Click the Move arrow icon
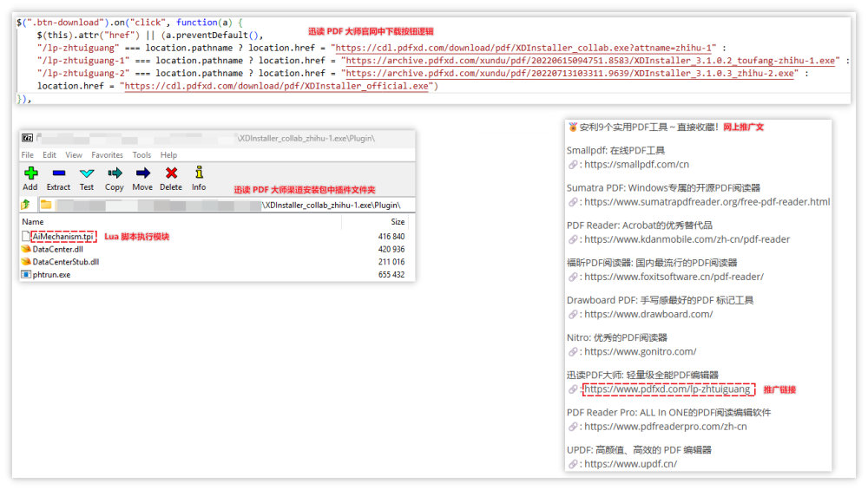This screenshot has height=490, width=868. click(x=143, y=173)
